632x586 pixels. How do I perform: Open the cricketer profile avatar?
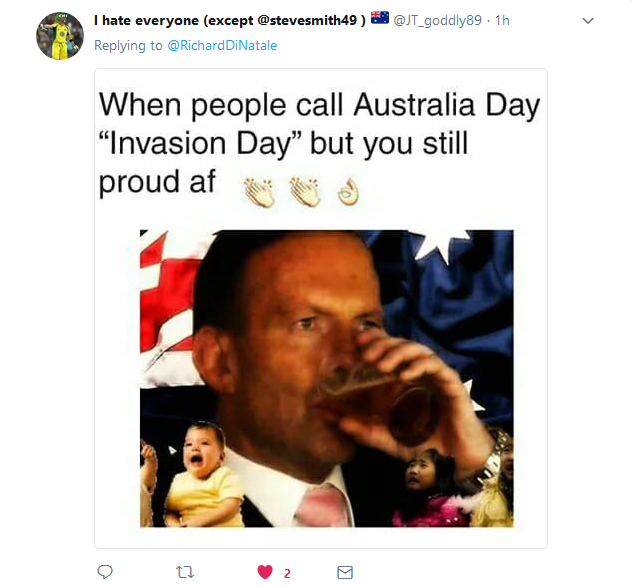[60, 36]
